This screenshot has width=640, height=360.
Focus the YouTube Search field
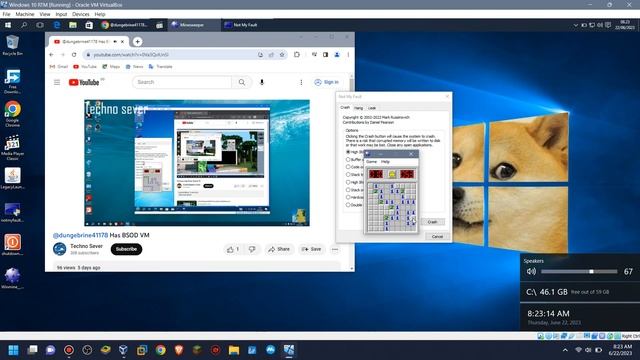[x=182, y=82]
